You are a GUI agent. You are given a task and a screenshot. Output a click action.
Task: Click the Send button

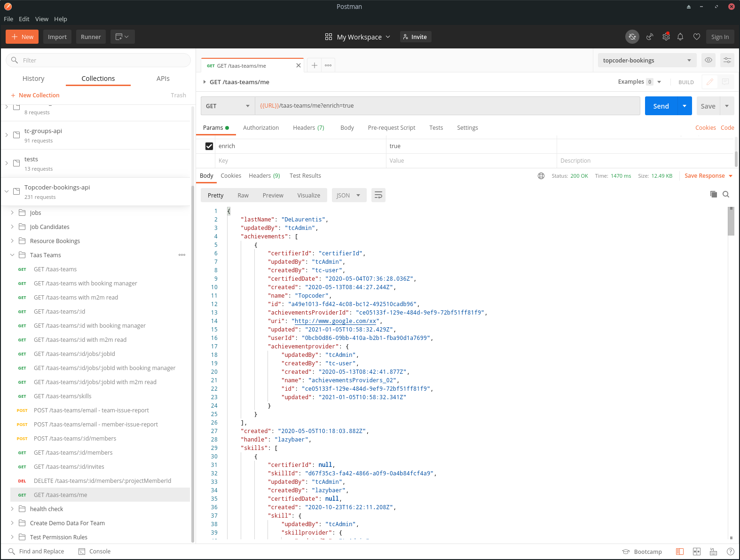click(x=661, y=106)
